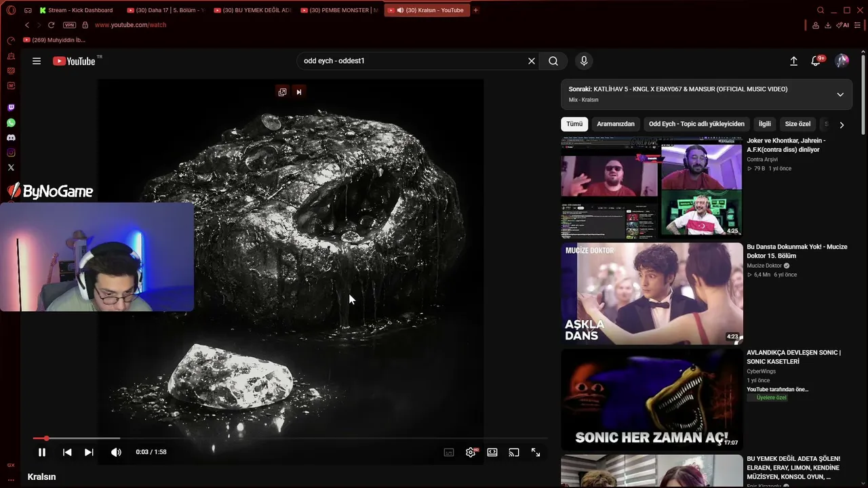
Task: Open 'BU YEMEK DEĞİL ADETA ŞÖLEN!' video title
Action: (x=793, y=468)
